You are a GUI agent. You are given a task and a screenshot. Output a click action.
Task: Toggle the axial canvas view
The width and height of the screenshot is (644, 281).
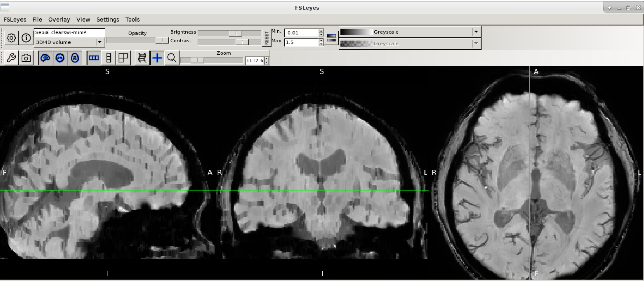75,58
